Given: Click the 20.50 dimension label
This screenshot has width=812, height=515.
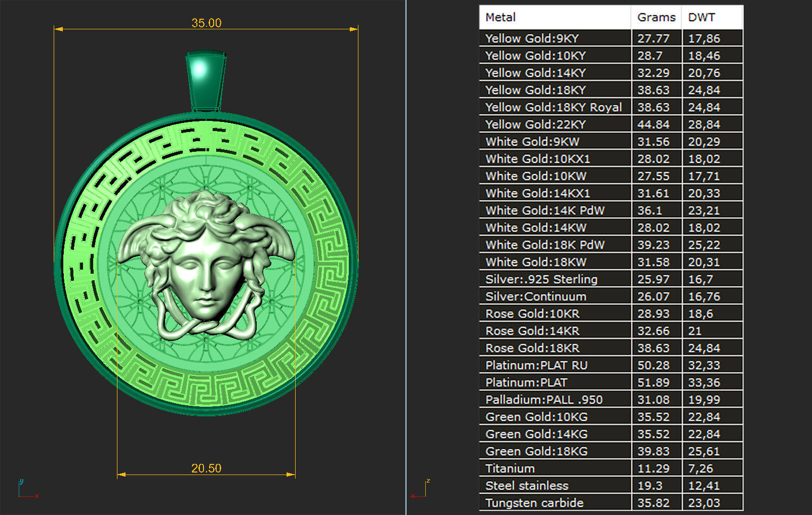Looking at the screenshot, I should tap(206, 468).
